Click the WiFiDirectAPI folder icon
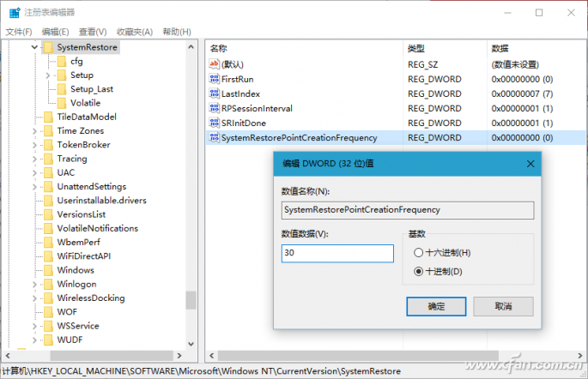The width and height of the screenshot is (588, 379). [x=48, y=256]
